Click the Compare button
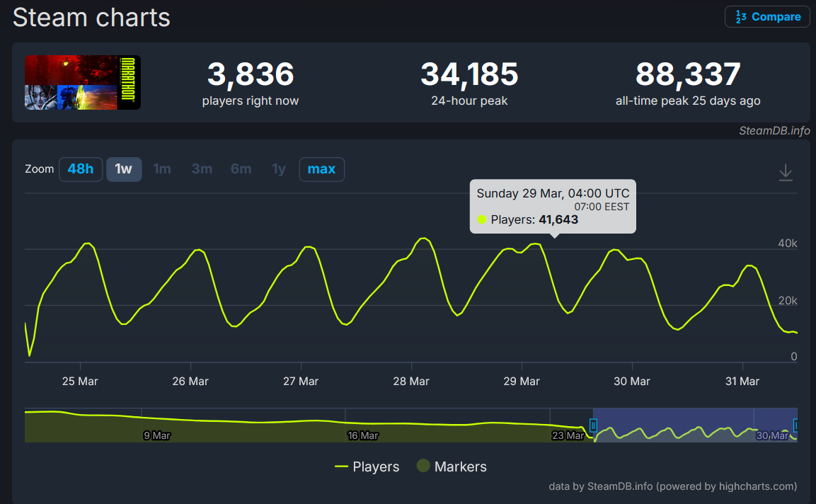Viewport: 816px width, 504px height. pyautogui.click(x=767, y=17)
